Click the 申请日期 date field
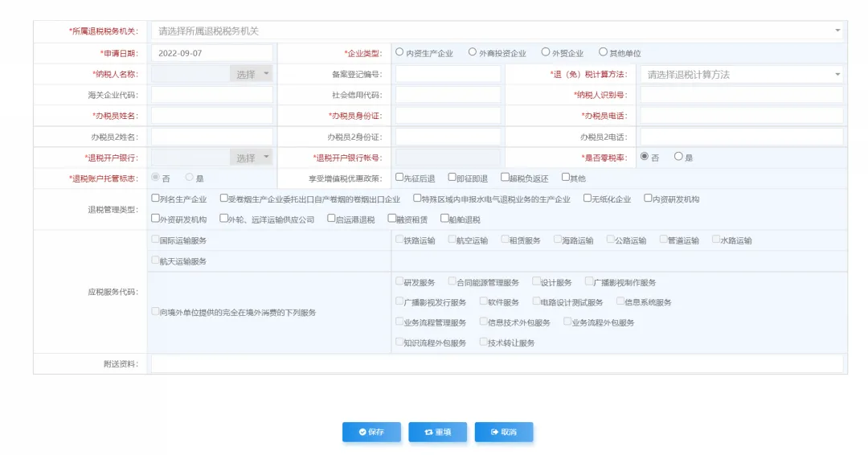Screen dimensions: 868x455 pos(212,53)
